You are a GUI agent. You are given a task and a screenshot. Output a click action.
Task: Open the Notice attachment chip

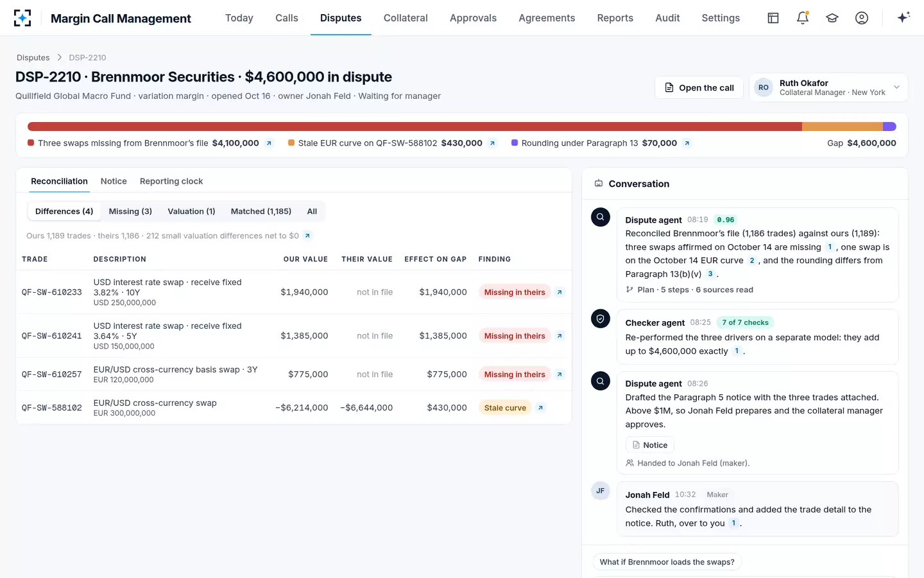click(x=650, y=445)
